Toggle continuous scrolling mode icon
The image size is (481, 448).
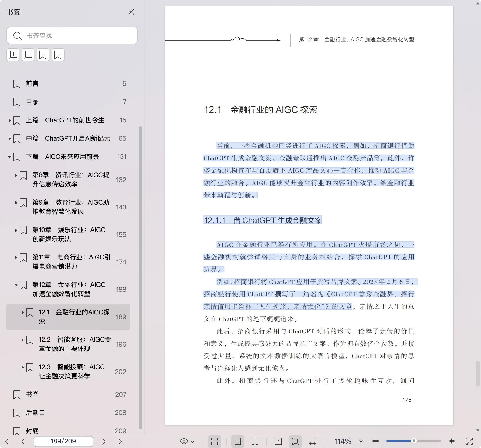click(214, 441)
